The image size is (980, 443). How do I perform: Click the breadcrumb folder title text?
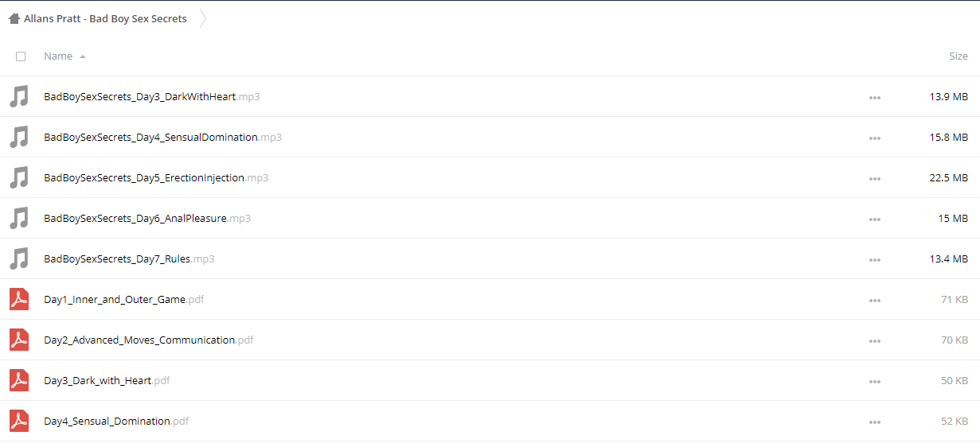pyautogui.click(x=105, y=18)
